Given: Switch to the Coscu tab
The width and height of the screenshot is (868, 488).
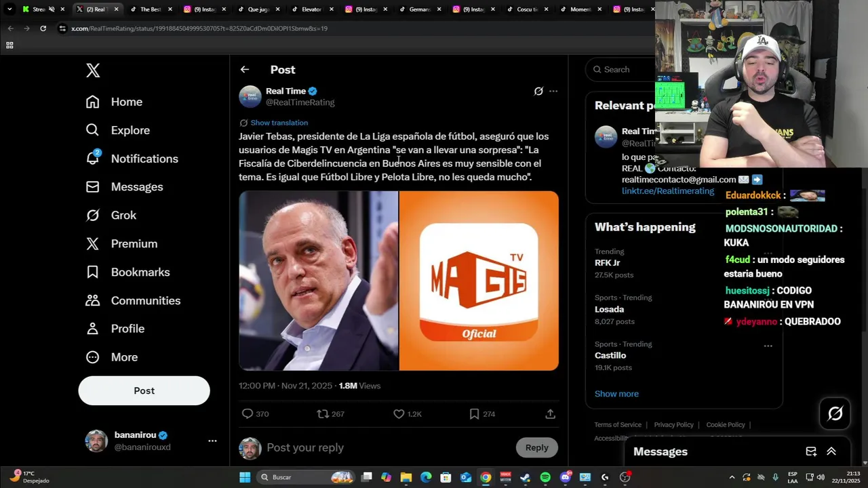Looking at the screenshot, I should [x=526, y=9].
